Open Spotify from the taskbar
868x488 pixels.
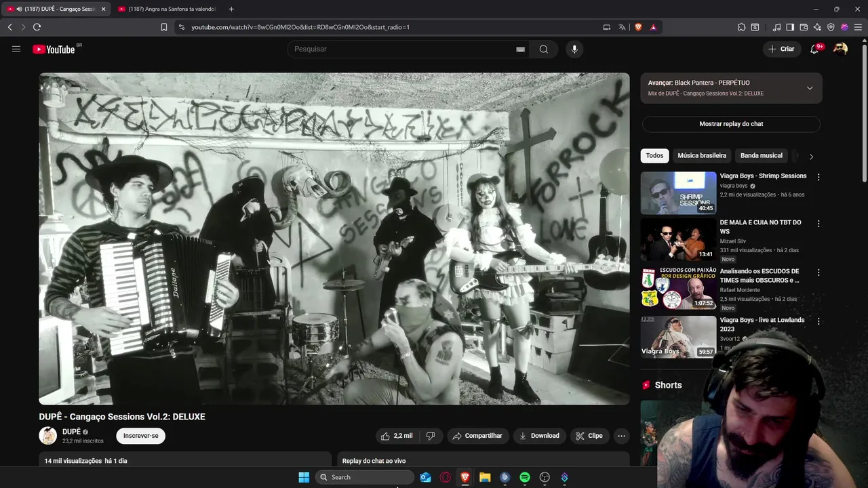pos(525,477)
